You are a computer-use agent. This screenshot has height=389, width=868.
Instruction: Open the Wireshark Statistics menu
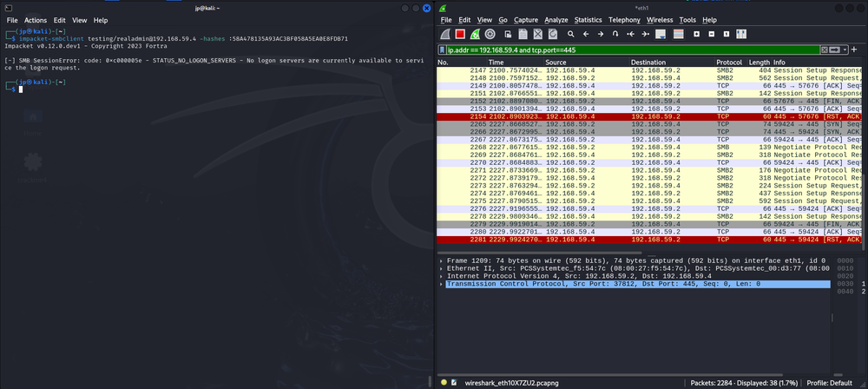[588, 20]
